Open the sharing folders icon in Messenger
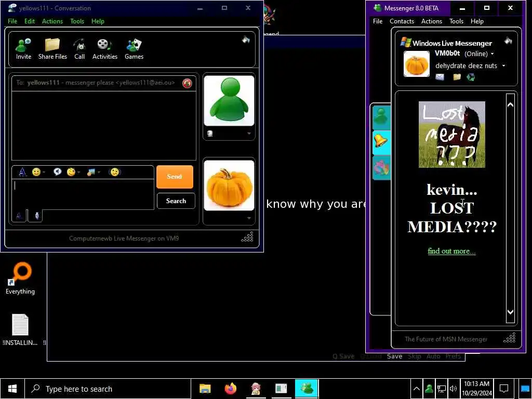This screenshot has width=532, height=399. pos(457,77)
